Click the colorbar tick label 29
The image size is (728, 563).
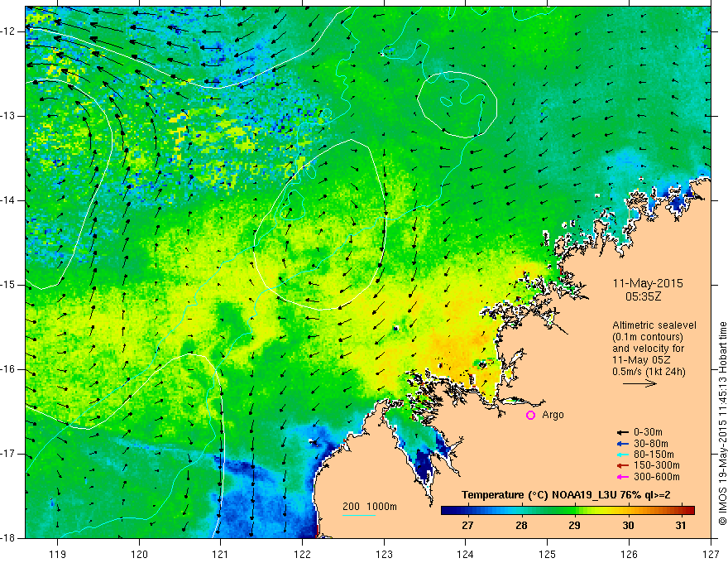(574, 525)
